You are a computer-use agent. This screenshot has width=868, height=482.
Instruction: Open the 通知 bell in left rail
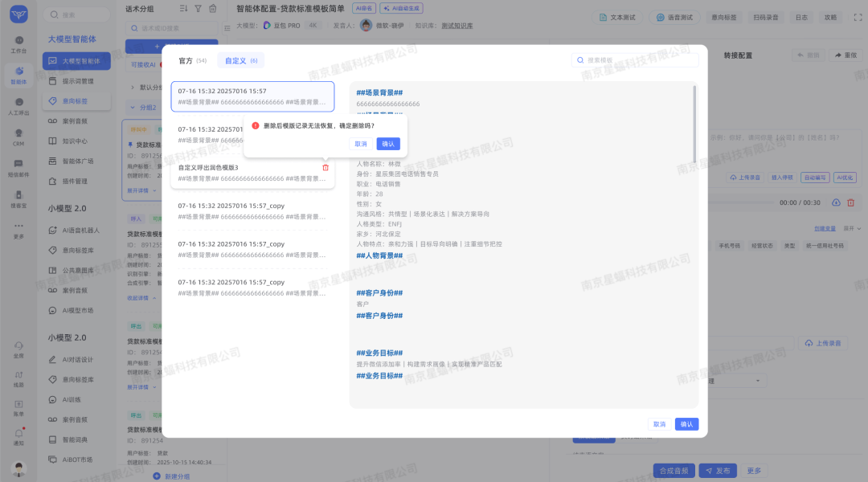tap(18, 437)
